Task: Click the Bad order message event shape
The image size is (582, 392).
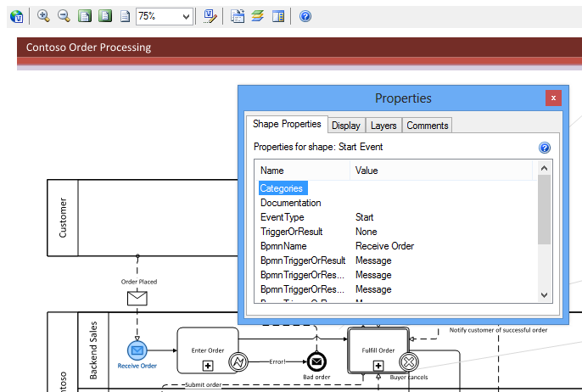Action: (x=317, y=361)
